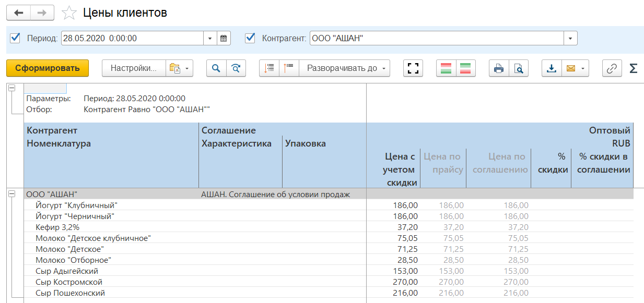Click the print icon
This screenshot has height=303, width=644.
pos(499,68)
